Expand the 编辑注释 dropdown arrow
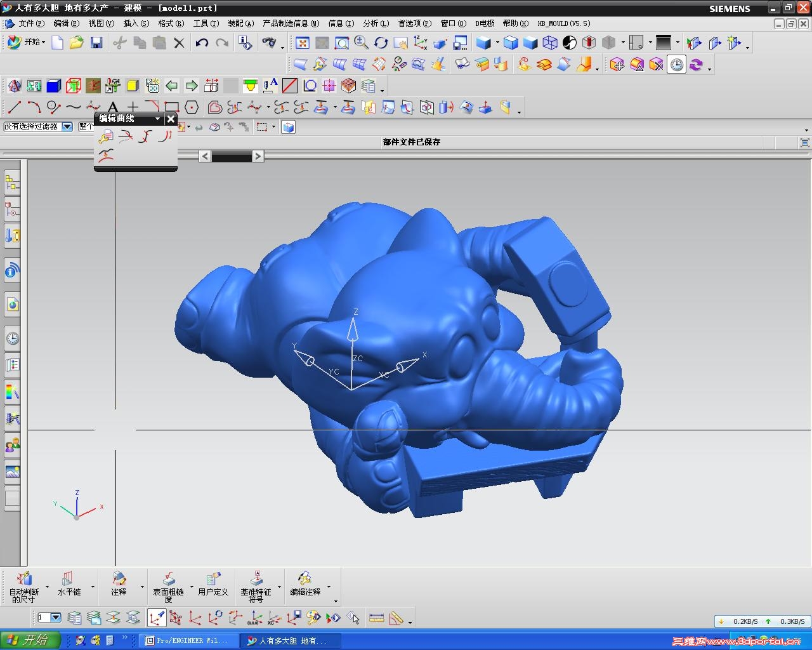The height and width of the screenshot is (650, 812). point(329,587)
